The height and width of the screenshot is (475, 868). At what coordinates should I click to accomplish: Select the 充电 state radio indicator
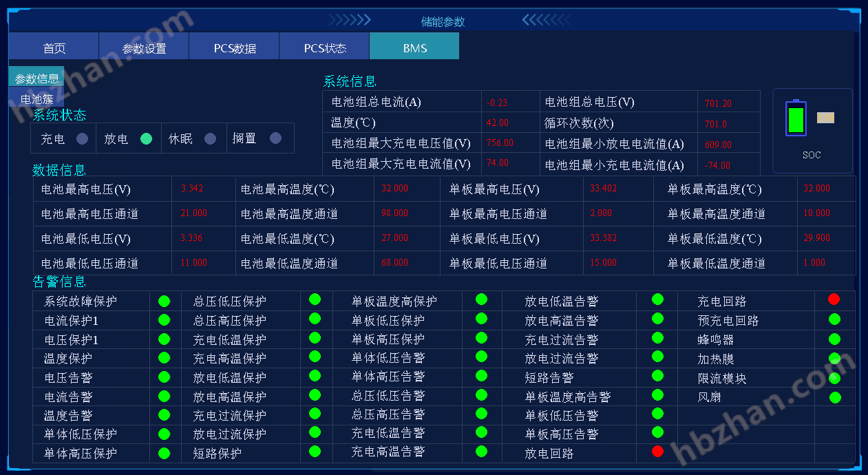(x=82, y=138)
